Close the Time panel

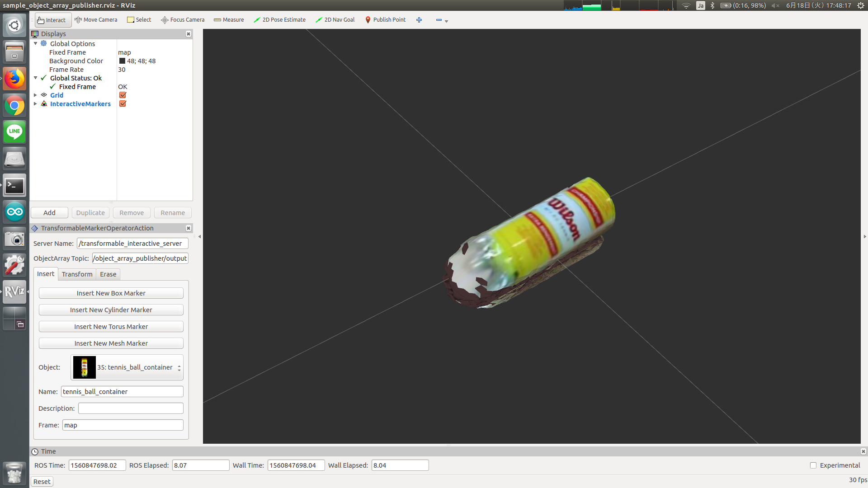coord(863,451)
